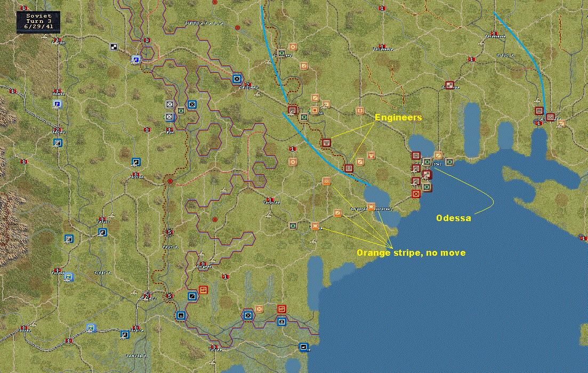Image resolution: width=588 pixels, height=373 pixels.
Task: Select green counter between the grey counters
Action: click(x=181, y=111)
